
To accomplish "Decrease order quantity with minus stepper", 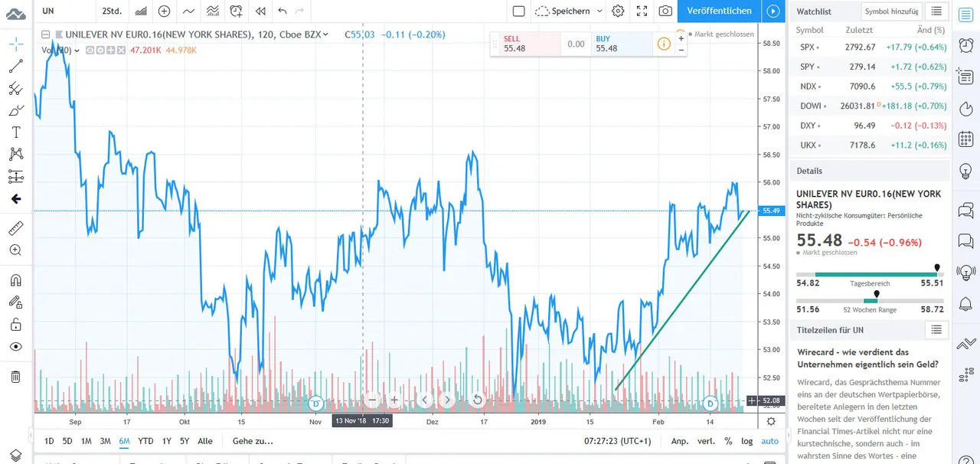I will [x=681, y=50].
